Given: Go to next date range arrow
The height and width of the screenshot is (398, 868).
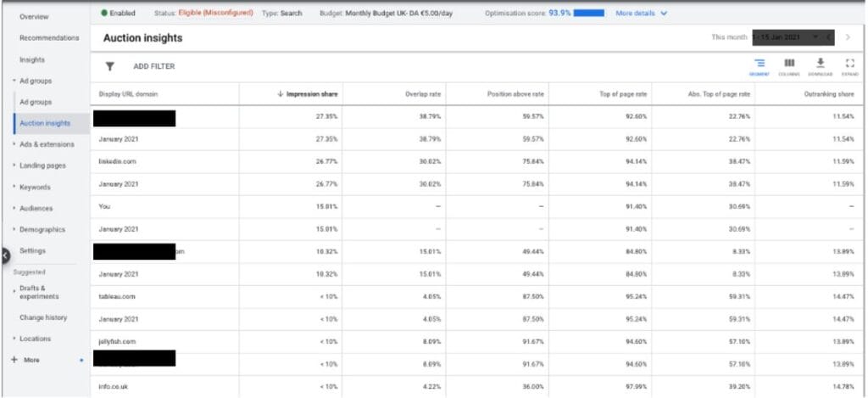Looking at the screenshot, I should (x=848, y=37).
